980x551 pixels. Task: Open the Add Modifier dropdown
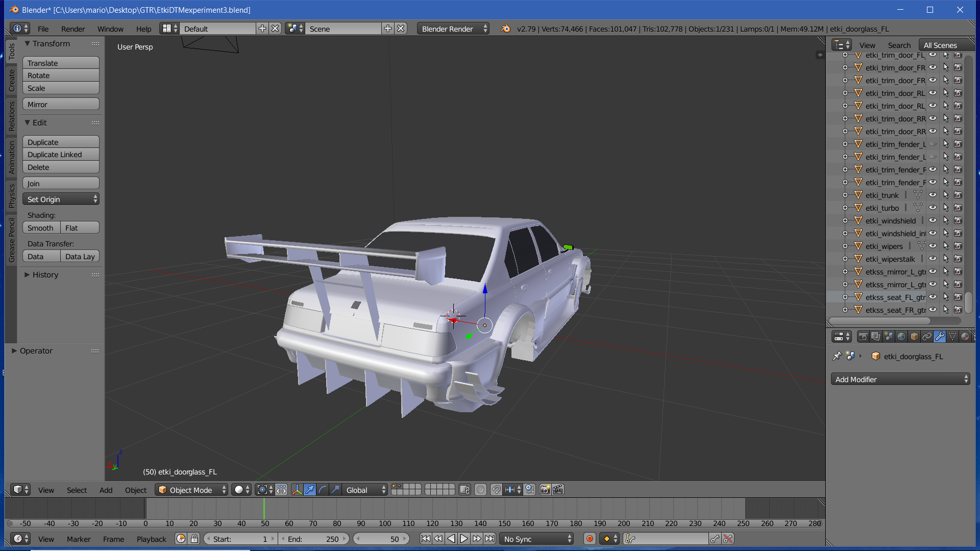[900, 379]
